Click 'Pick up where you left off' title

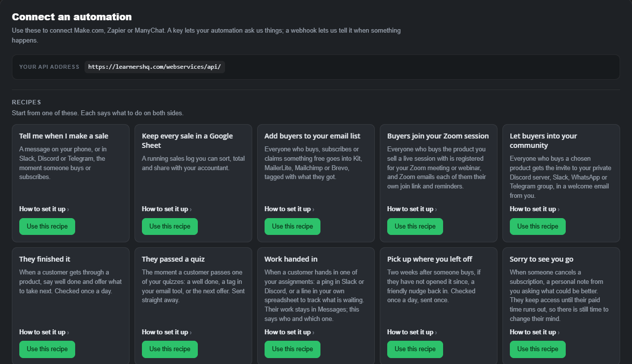coord(430,259)
